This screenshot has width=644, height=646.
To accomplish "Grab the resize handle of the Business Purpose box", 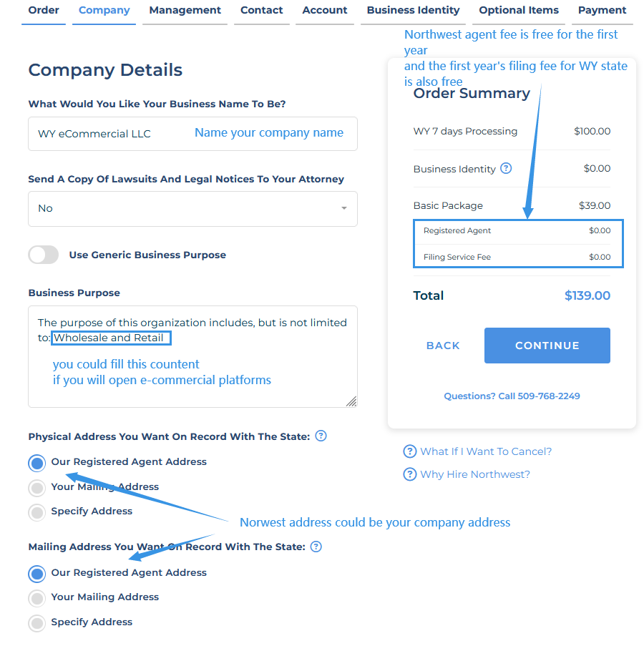I will pyautogui.click(x=351, y=401).
